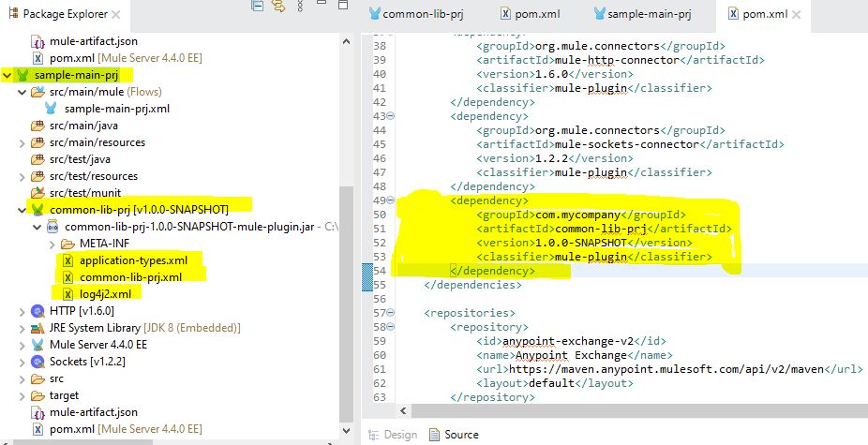
Task: Collapse the dependency fold marker at line 49
Action: coord(391,200)
